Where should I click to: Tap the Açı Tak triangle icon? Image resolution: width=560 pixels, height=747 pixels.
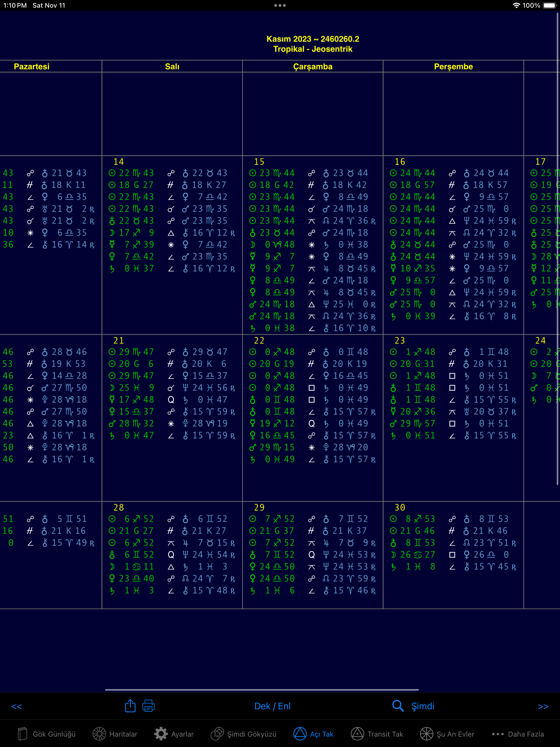300,734
